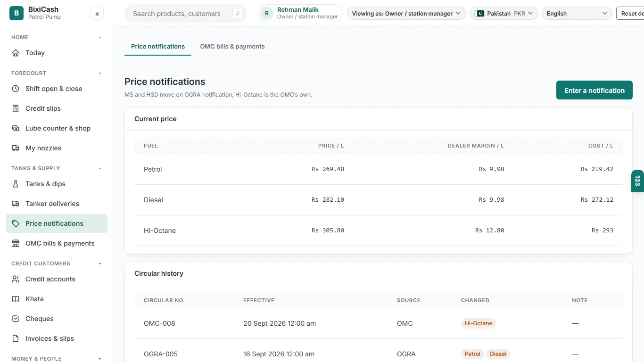Click the Diesel tag in OGRA-005 row

point(498,354)
